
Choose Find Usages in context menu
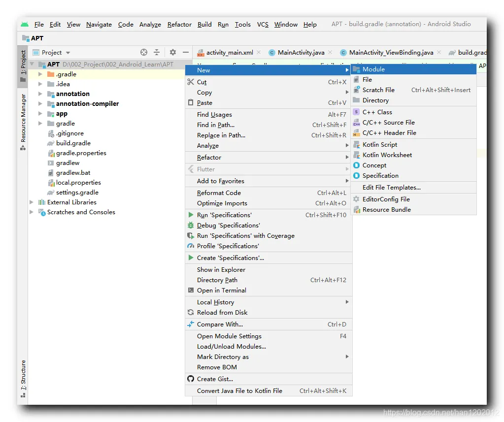[269, 114]
